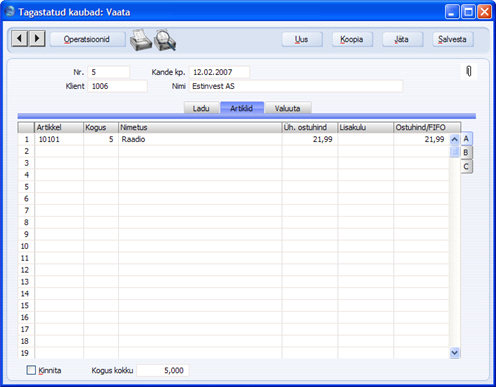Click the Lisakulu column header
Image resolution: width=496 pixels, height=387 pixels.
(365, 127)
